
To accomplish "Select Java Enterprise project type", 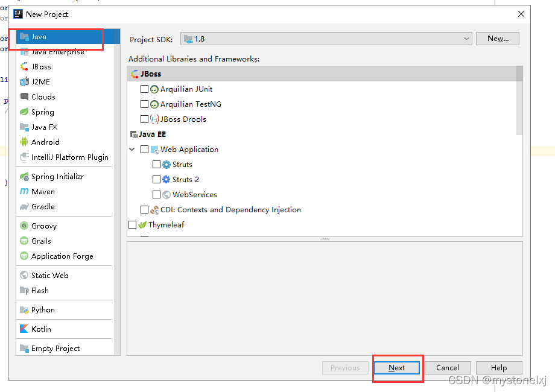I will point(65,52).
